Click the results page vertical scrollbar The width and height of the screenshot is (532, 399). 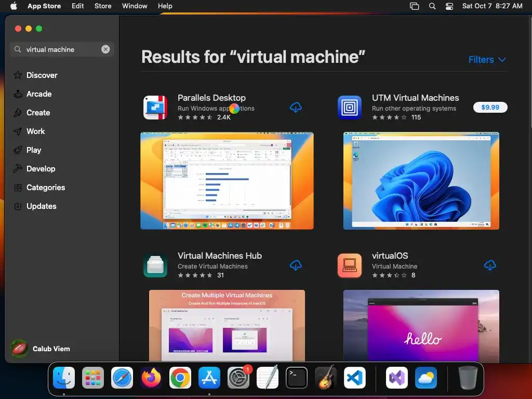530,72
